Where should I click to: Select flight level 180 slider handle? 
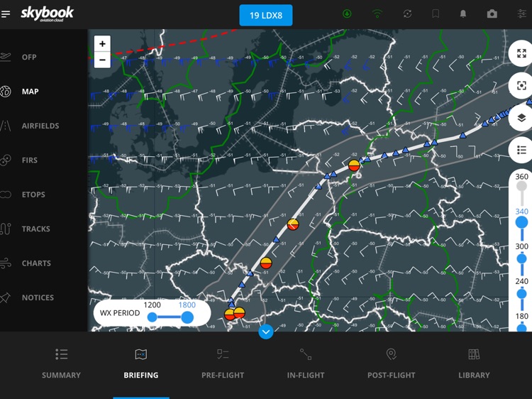521,328
